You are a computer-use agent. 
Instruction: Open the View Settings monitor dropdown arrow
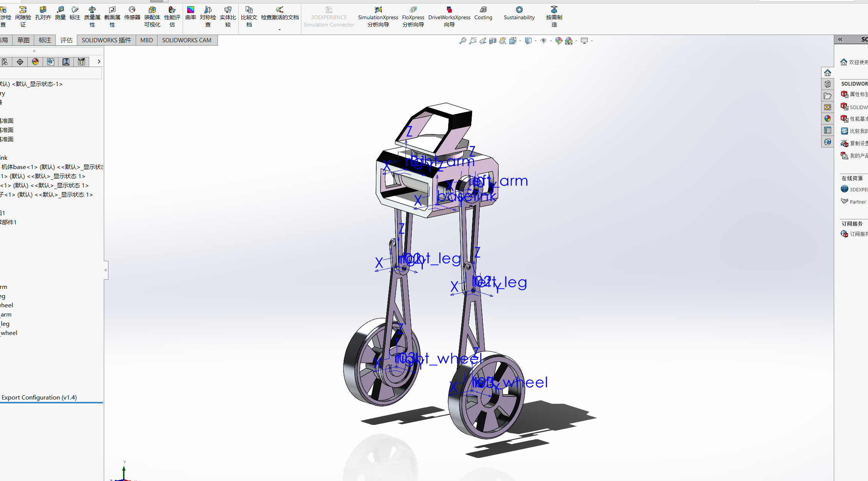[592, 41]
